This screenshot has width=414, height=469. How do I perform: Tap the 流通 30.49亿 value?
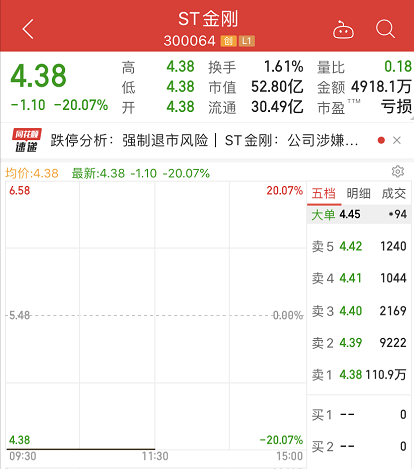277,107
